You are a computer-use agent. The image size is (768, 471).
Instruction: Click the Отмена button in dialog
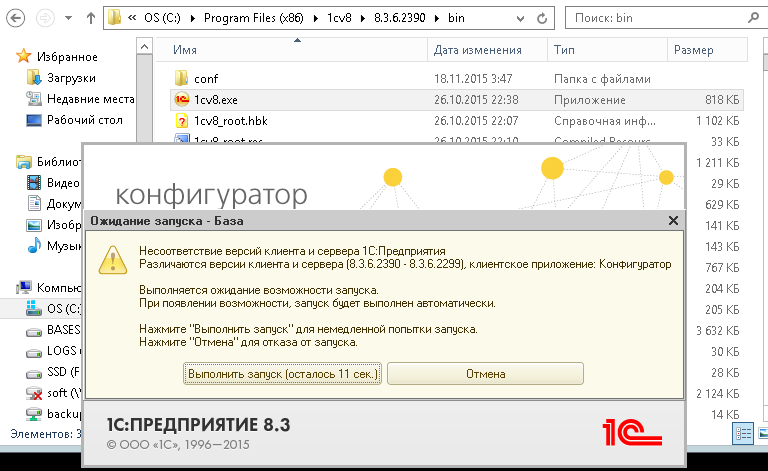[485, 374]
